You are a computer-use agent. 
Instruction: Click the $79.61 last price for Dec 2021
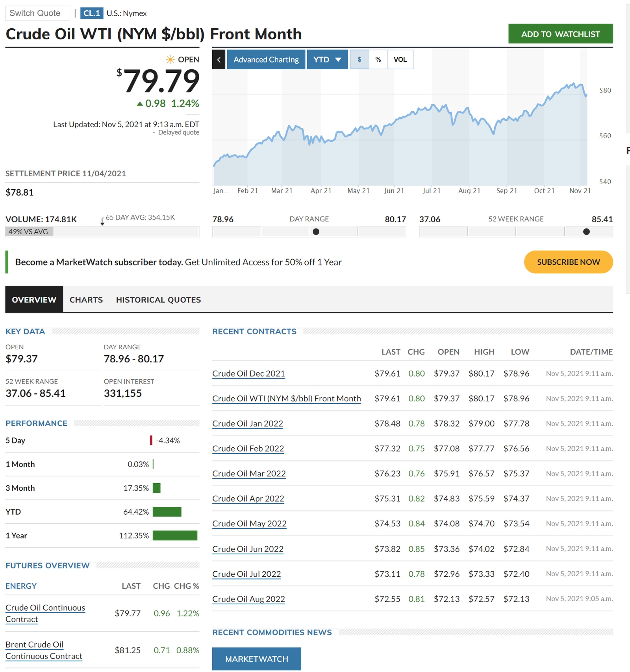coord(387,373)
